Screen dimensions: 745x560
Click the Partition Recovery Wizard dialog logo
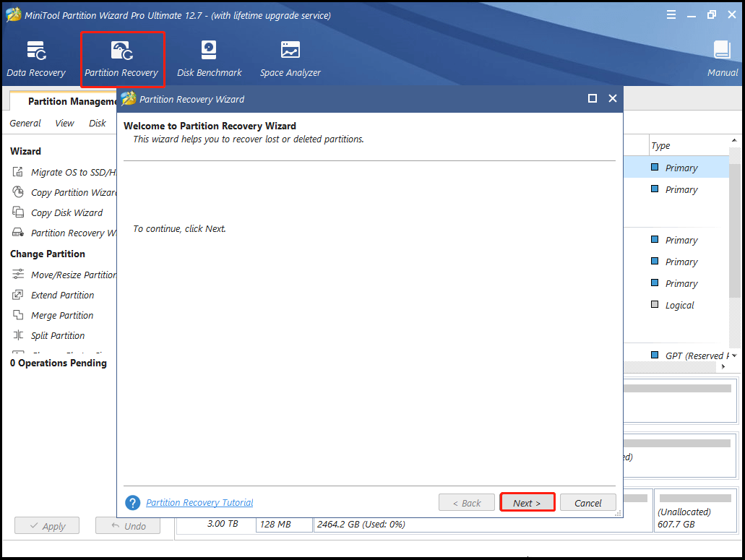(x=129, y=99)
